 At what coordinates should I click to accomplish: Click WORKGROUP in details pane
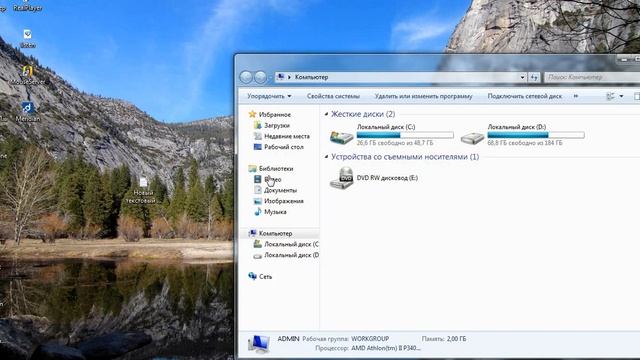pyautogui.click(x=370, y=339)
